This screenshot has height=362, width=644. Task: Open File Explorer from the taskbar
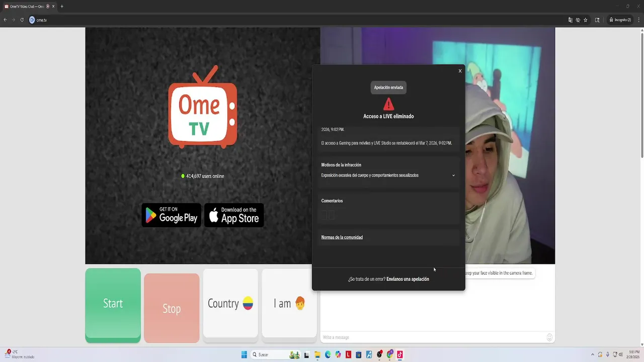click(317, 354)
